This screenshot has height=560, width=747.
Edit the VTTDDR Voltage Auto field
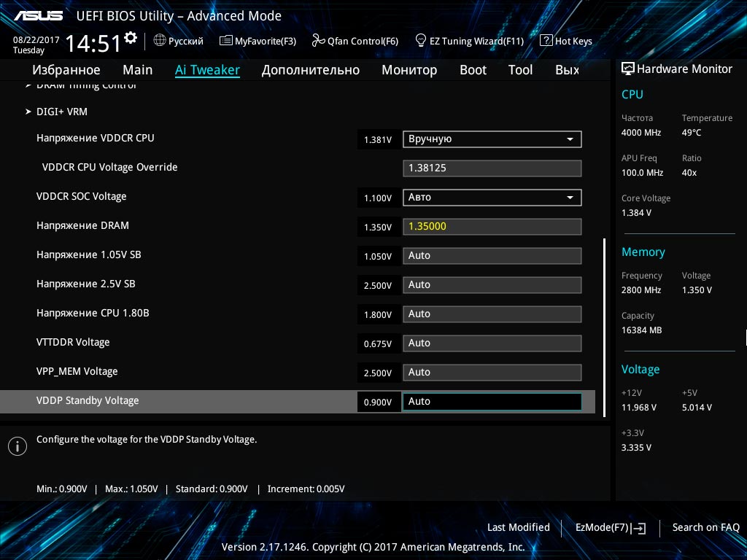(492, 343)
